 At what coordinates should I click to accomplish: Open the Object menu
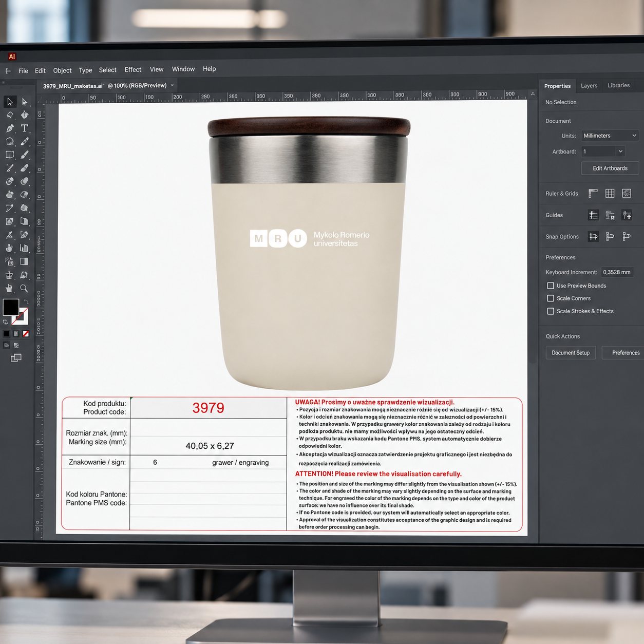point(62,70)
